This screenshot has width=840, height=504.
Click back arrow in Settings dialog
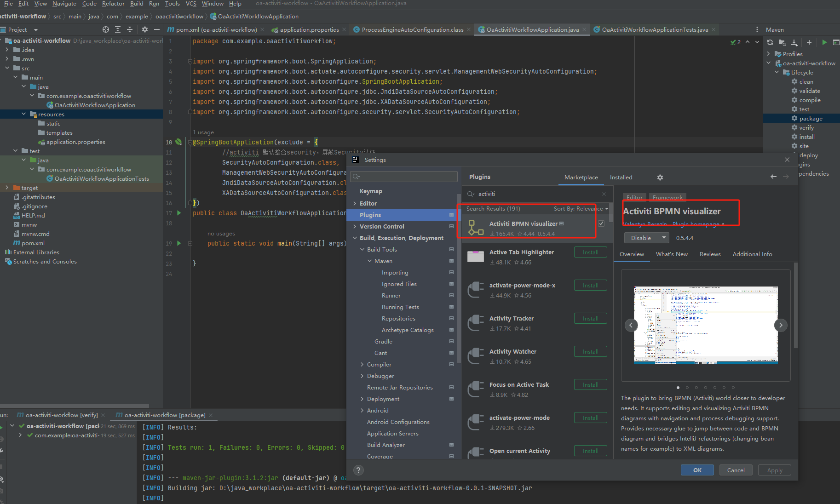[773, 177]
